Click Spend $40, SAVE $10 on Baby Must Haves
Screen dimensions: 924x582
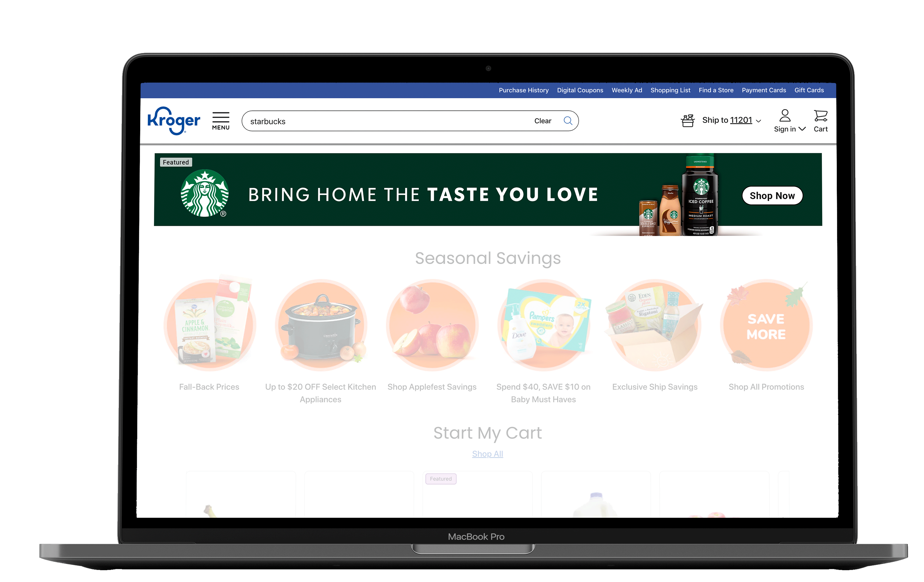click(543, 393)
